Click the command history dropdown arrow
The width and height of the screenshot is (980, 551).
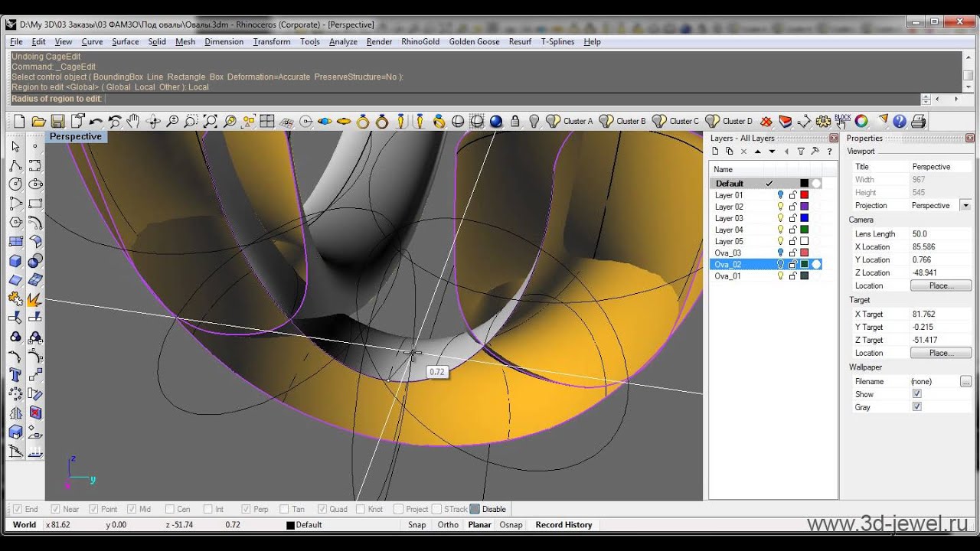coord(969,86)
